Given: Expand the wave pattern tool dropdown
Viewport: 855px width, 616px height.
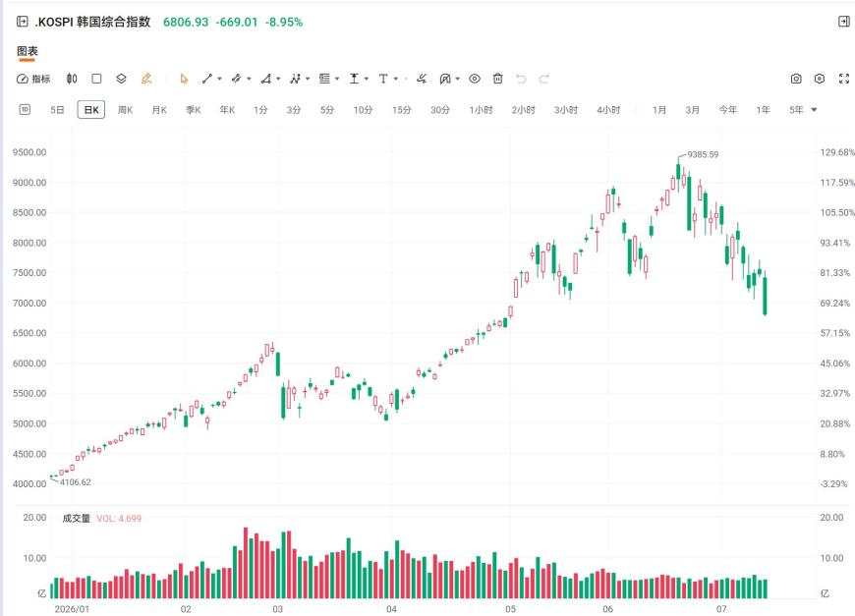Looking at the screenshot, I should click(x=308, y=79).
